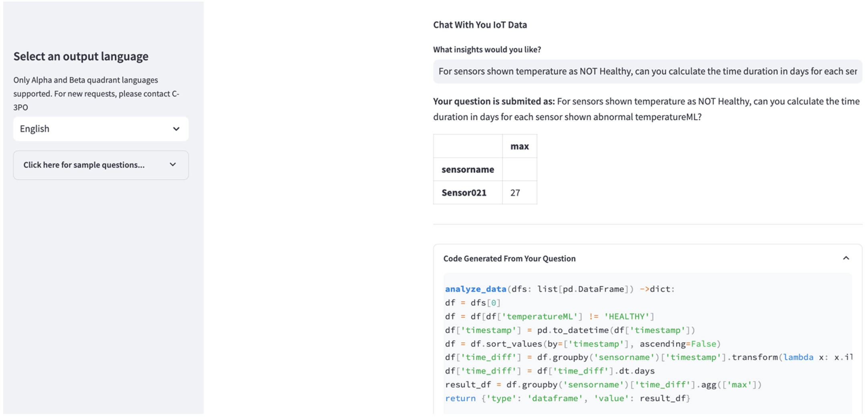
Task: Click the result_df groupby code line
Action: click(603, 385)
